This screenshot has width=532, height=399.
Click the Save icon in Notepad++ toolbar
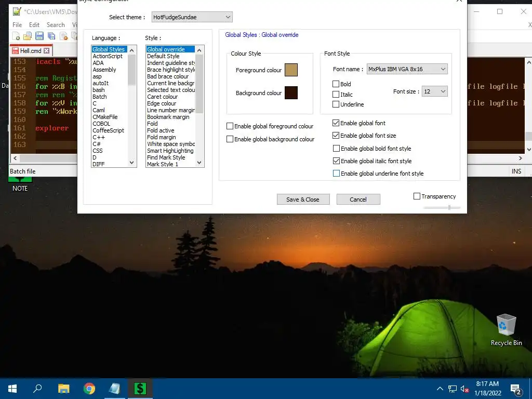(x=39, y=36)
